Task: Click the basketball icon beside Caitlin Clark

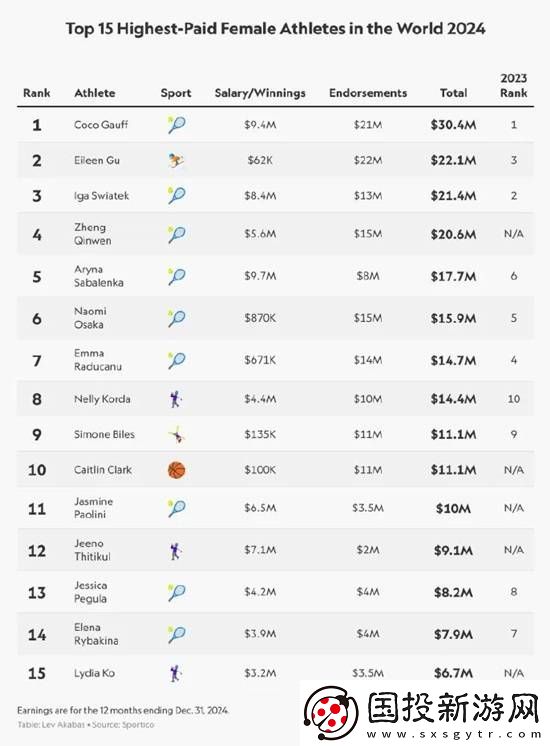Action: tap(176, 470)
